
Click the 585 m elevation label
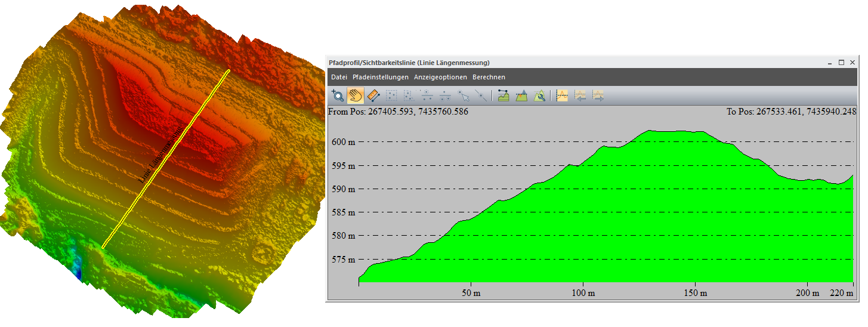tap(344, 212)
